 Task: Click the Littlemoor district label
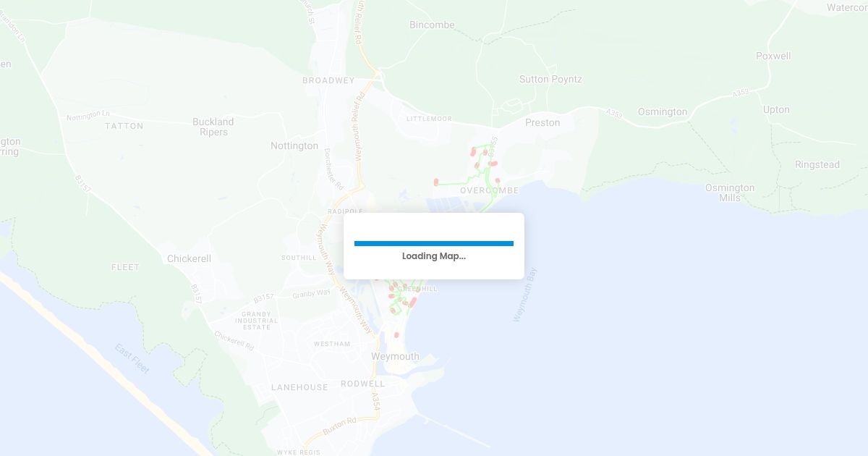[x=429, y=119]
